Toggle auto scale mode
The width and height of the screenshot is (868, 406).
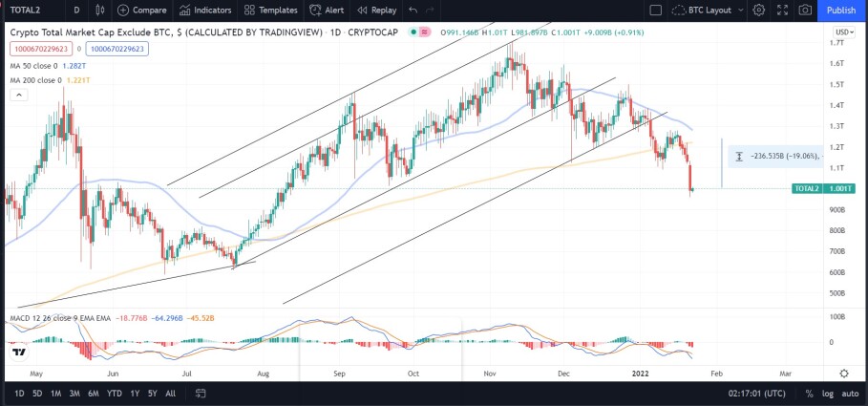[850, 394]
